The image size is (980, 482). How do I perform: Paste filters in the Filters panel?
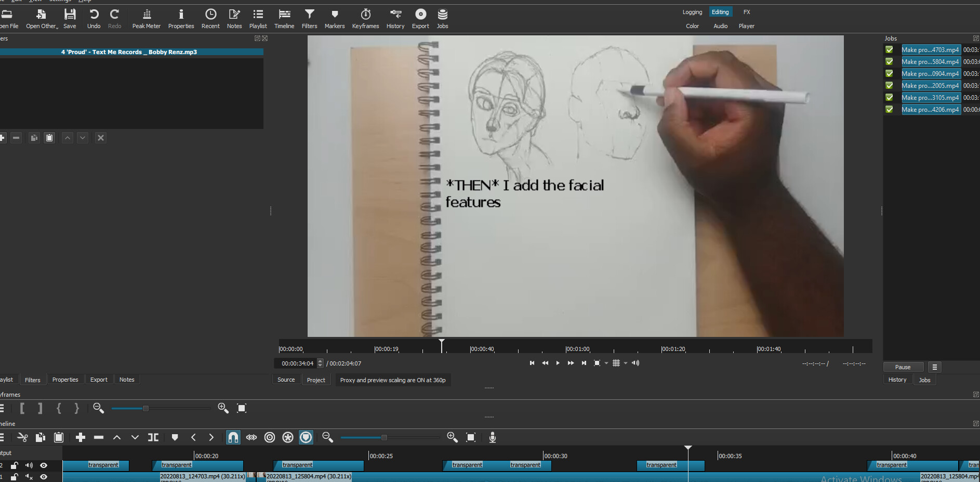(x=49, y=138)
